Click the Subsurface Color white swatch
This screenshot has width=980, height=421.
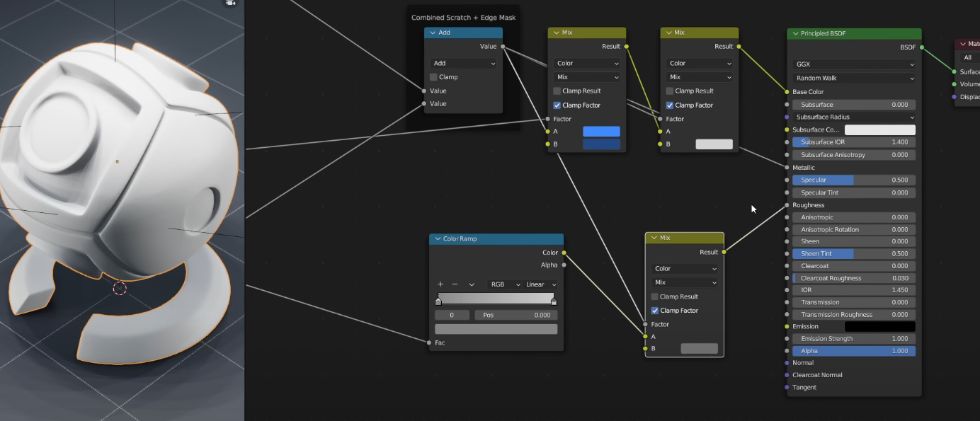[880, 130]
